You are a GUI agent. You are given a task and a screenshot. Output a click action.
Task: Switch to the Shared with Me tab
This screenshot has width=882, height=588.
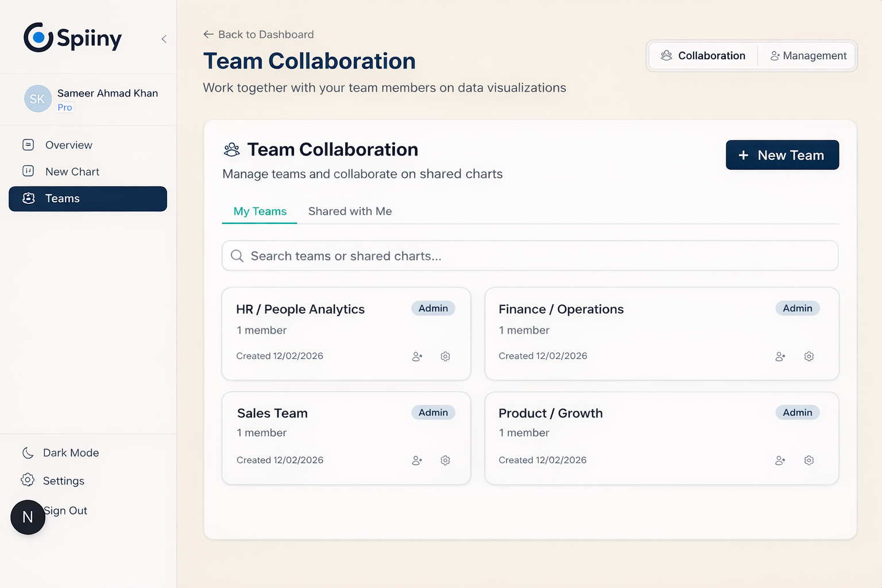coord(350,211)
